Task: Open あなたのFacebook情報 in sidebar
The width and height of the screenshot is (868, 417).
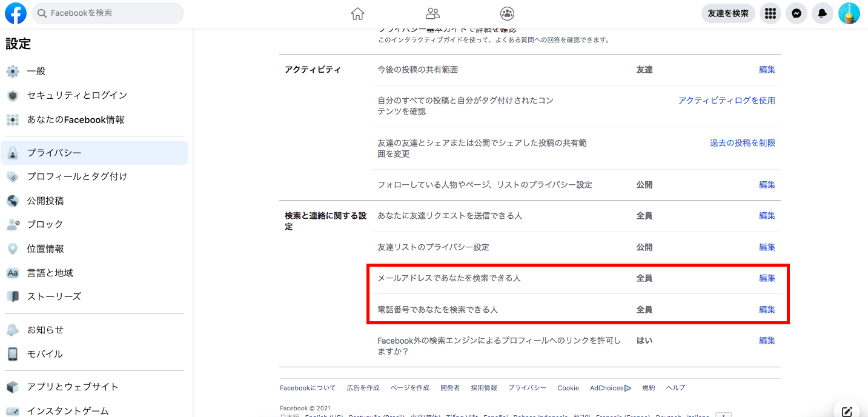Action: (x=94, y=120)
